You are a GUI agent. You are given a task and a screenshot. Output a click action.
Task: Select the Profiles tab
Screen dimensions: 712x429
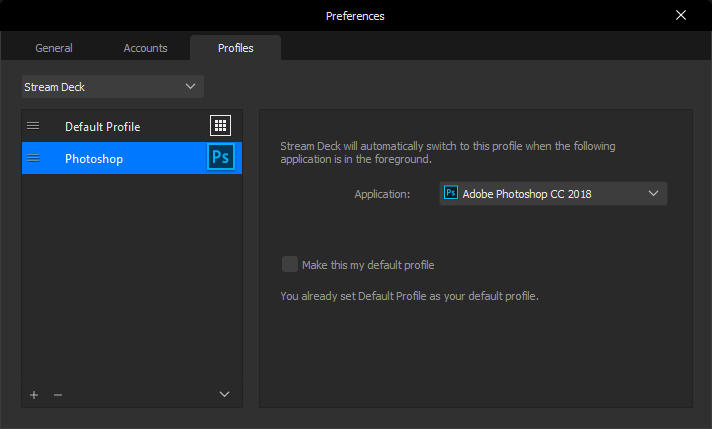(235, 48)
